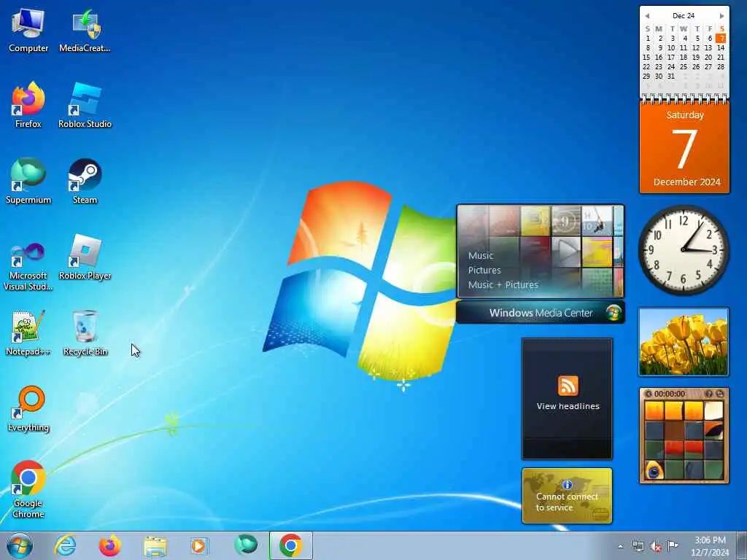Launch Windows Media Center from gadget bar
Viewport: 747px width, 560px height.
[x=541, y=313]
